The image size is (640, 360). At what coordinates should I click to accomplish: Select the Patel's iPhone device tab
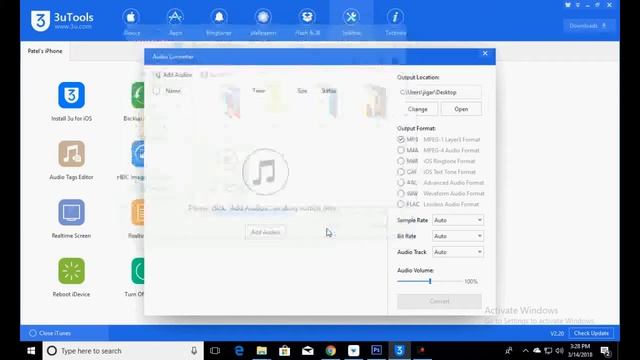(45, 51)
